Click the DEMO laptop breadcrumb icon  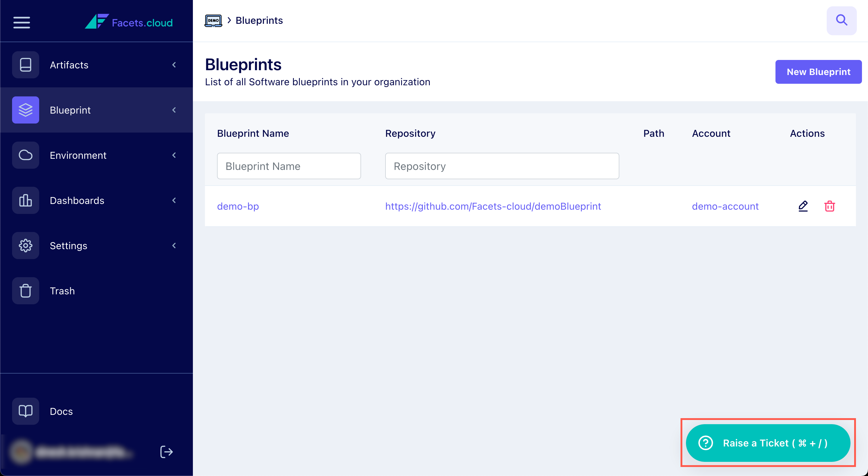213,20
